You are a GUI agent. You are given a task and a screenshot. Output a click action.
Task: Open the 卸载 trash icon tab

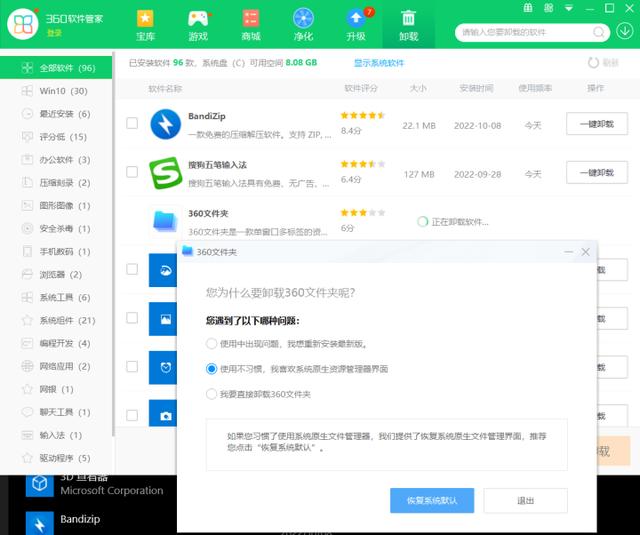pos(409,25)
